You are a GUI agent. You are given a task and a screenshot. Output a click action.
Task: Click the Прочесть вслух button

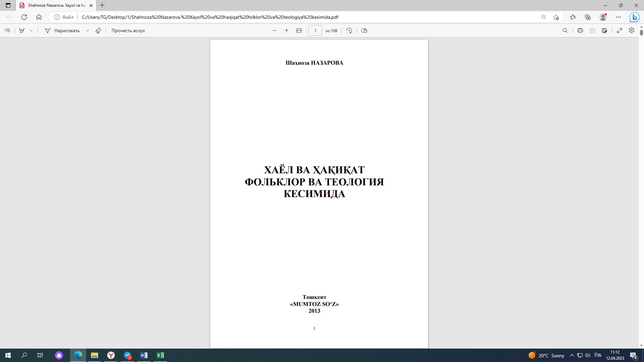tap(128, 31)
